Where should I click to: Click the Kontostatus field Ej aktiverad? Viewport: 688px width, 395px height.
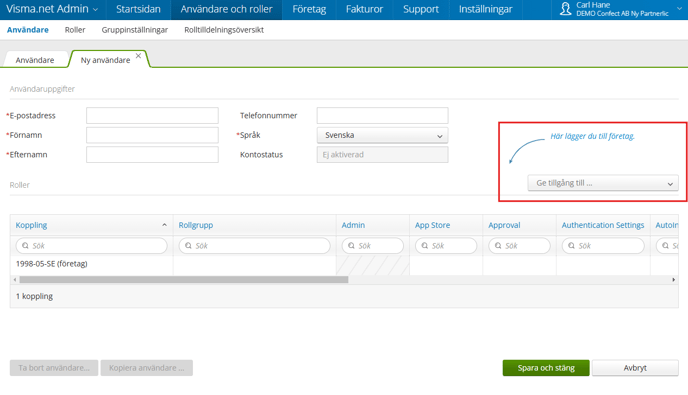(x=383, y=154)
